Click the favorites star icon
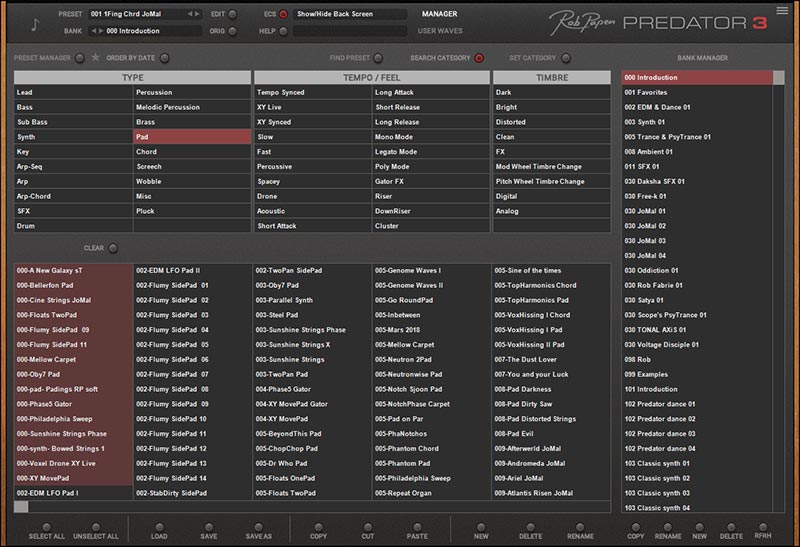This screenshot has width=800, height=547. coord(95,58)
